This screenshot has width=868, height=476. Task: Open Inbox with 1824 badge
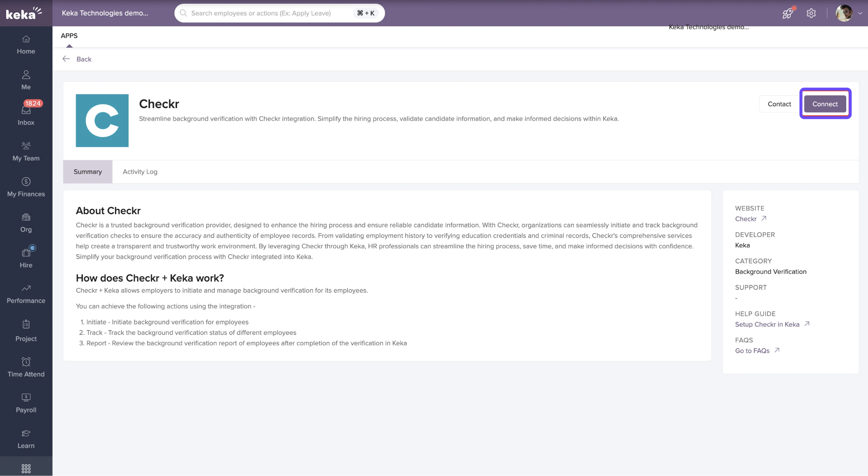tap(26, 115)
